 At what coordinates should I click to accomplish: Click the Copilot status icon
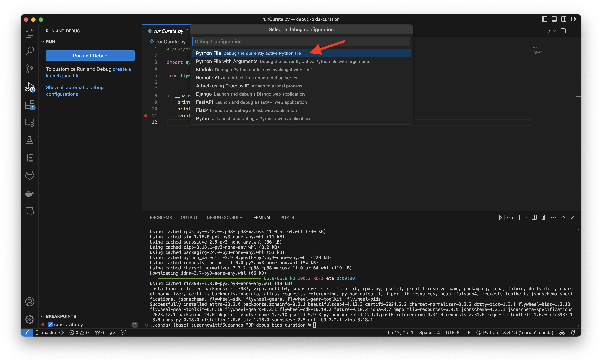click(562, 332)
